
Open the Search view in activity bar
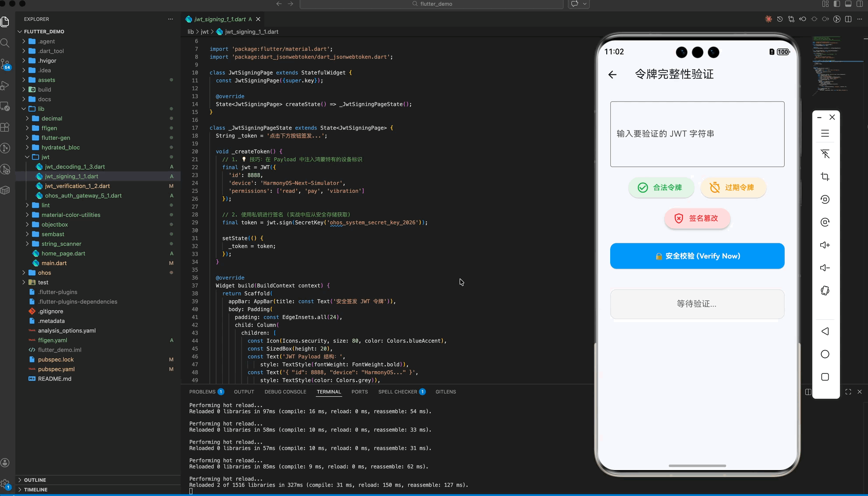(5, 43)
